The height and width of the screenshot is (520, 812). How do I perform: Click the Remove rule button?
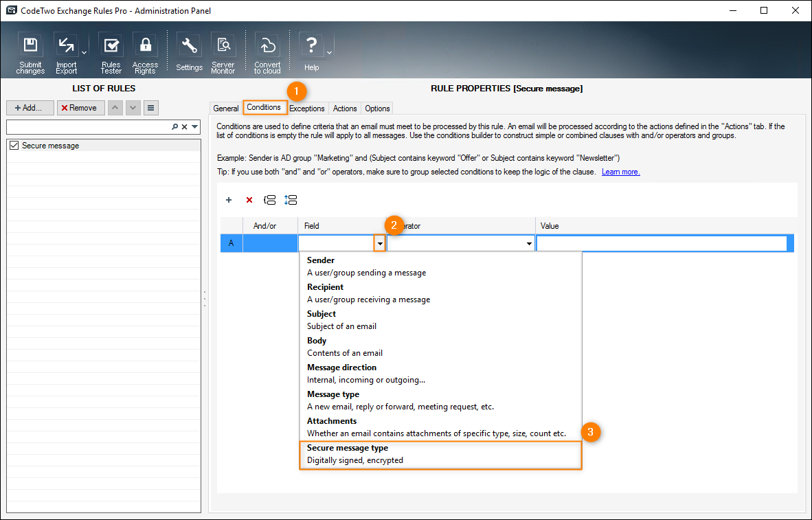coord(81,108)
